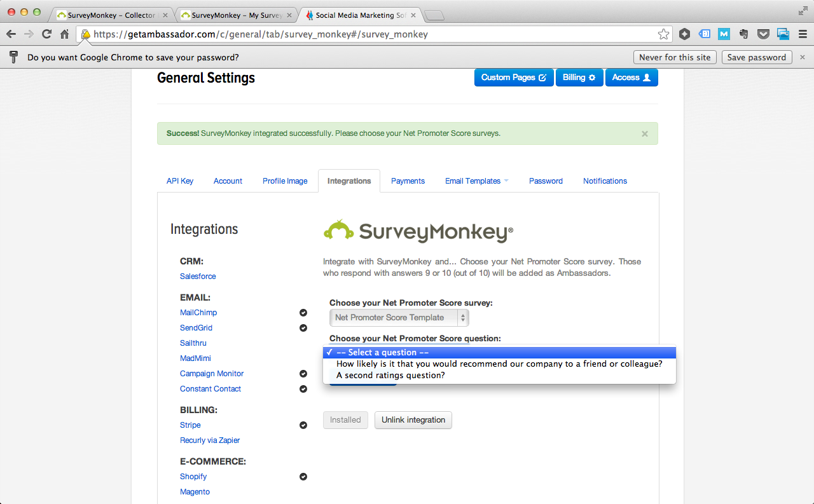Close the save password bar
The width and height of the screenshot is (814, 504).
pyautogui.click(x=803, y=57)
